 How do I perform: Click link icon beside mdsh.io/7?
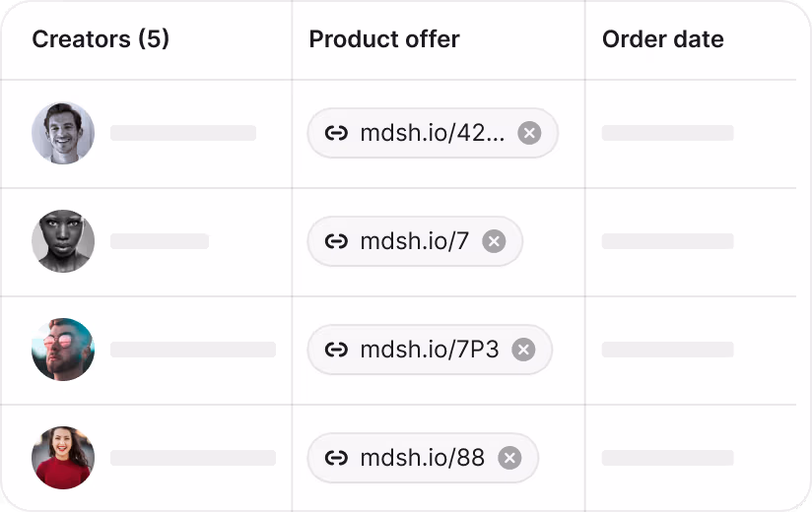(336, 241)
